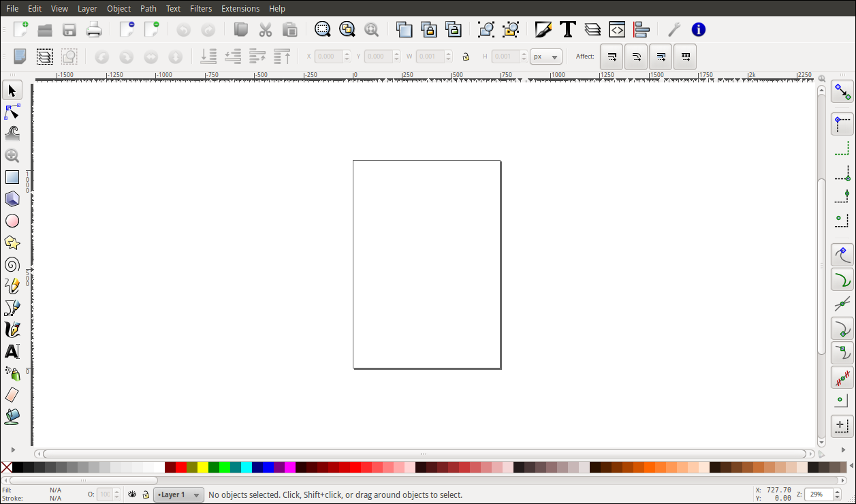
Task: Open the px units dropdown
Action: [546, 57]
